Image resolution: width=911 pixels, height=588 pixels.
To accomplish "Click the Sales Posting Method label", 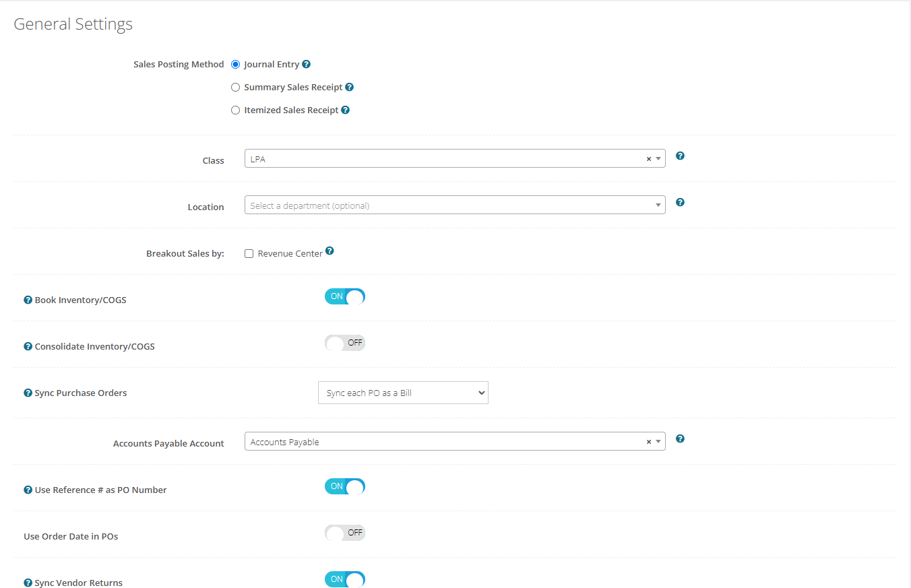I will [x=179, y=65].
